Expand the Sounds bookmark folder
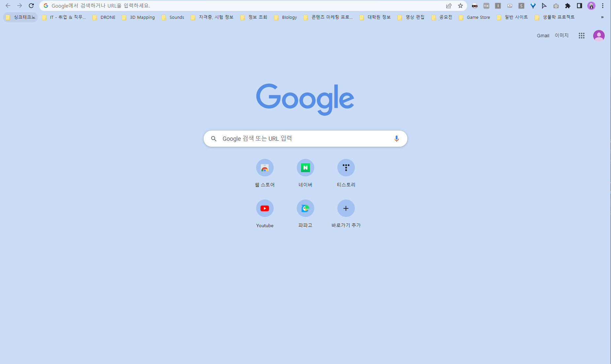The height and width of the screenshot is (364, 611). [173, 17]
